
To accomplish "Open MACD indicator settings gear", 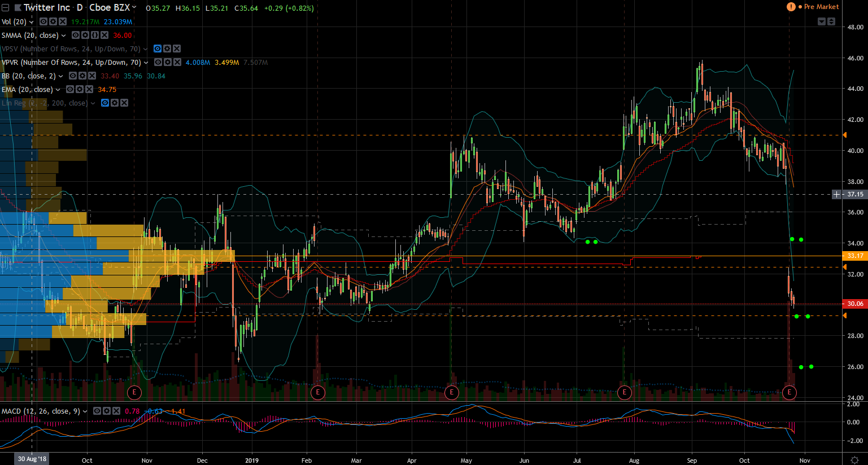I will coord(106,411).
